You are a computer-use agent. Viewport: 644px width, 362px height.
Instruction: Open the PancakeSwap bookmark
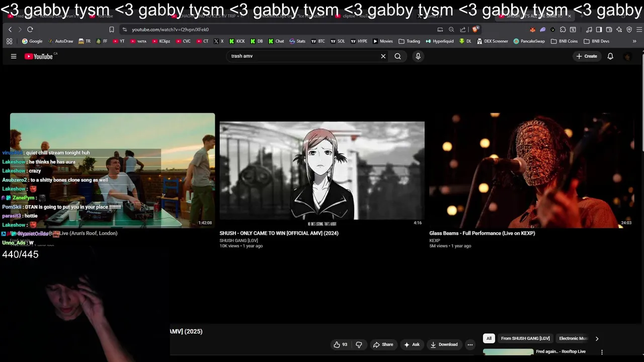tap(529, 41)
